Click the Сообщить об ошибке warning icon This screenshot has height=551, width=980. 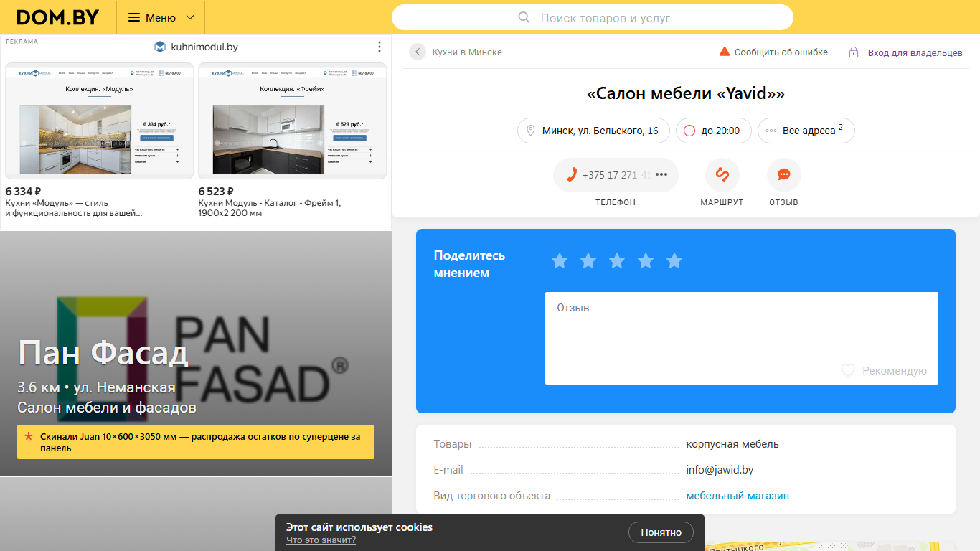(x=725, y=52)
